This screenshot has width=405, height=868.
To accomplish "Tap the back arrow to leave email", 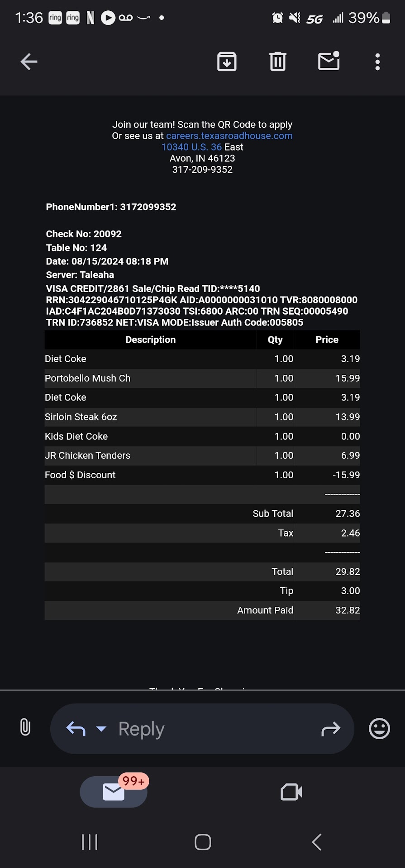I will coord(29,62).
